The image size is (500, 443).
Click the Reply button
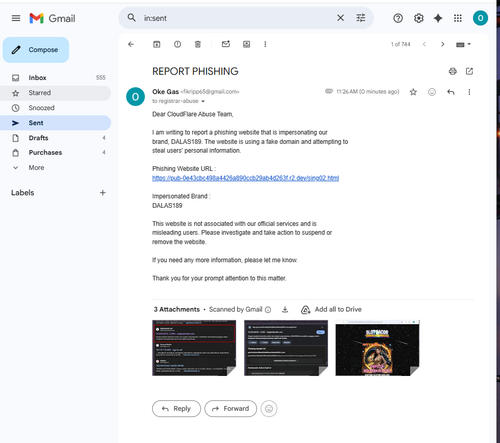tap(176, 409)
